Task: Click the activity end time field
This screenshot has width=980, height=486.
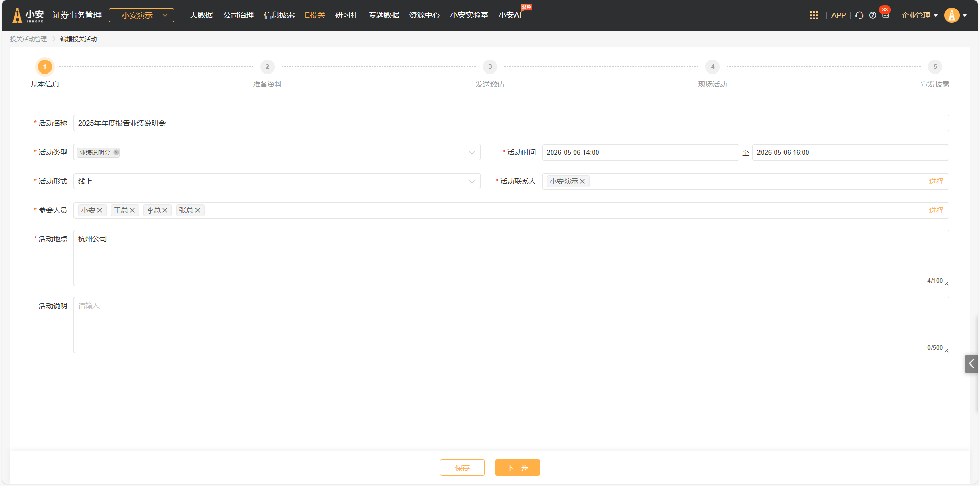Action: point(851,152)
